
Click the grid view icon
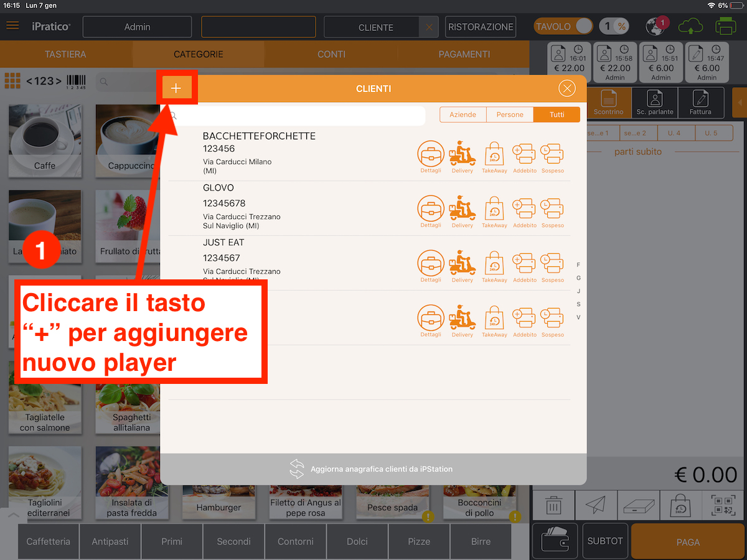tap(12, 80)
